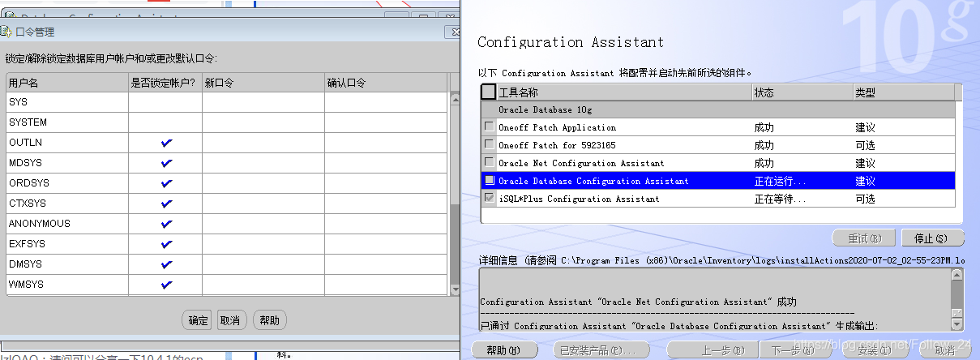Select the iSQL*Plus Configuration Assistant row
Screen dimensions: 980x360
click(718, 199)
